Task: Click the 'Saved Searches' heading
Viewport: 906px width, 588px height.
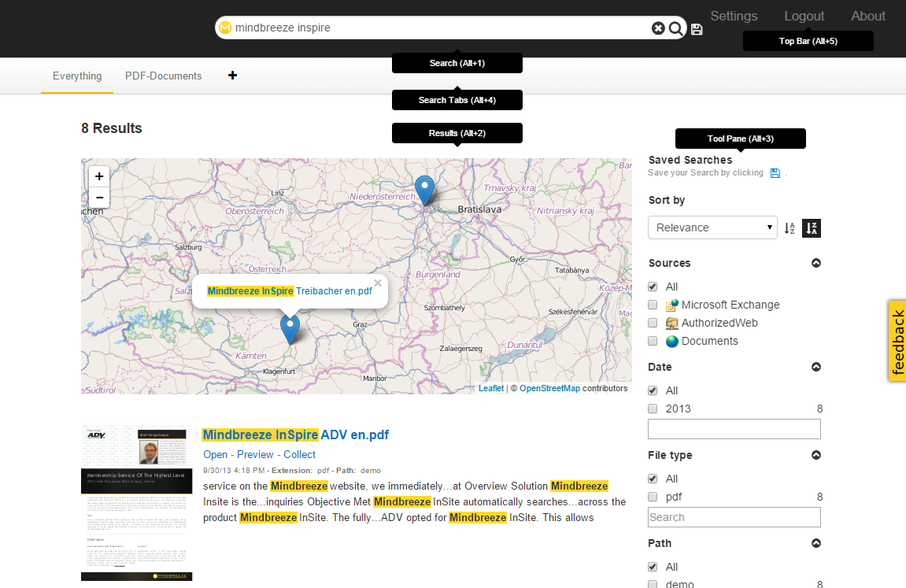Action: coord(690,160)
